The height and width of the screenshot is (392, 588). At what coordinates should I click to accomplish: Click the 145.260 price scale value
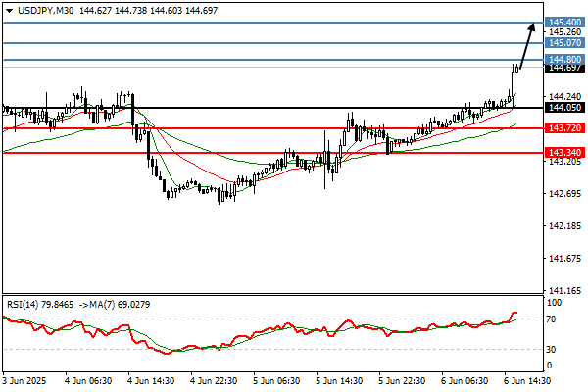pyautogui.click(x=564, y=32)
